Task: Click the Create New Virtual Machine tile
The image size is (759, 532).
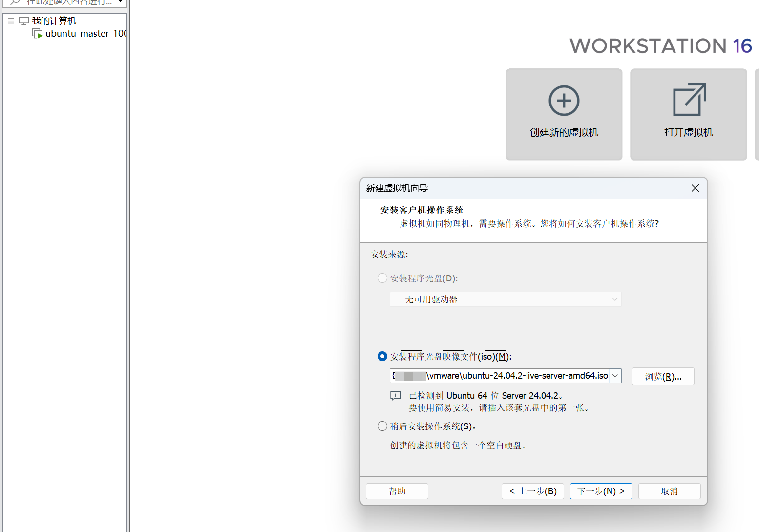Action: (x=564, y=114)
